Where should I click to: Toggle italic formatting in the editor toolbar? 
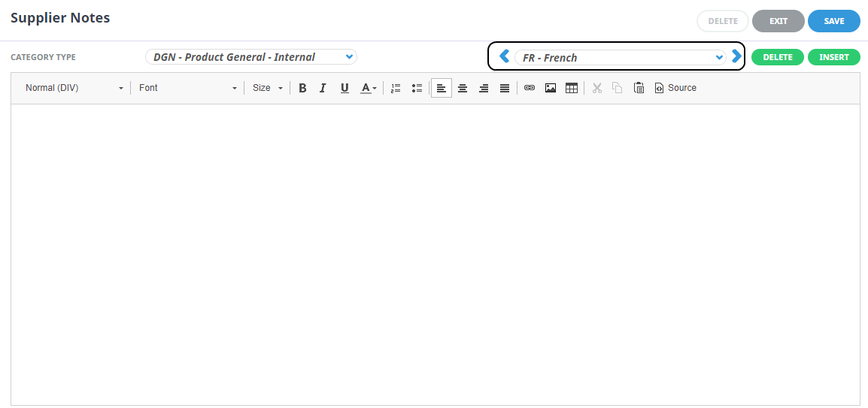tap(323, 88)
